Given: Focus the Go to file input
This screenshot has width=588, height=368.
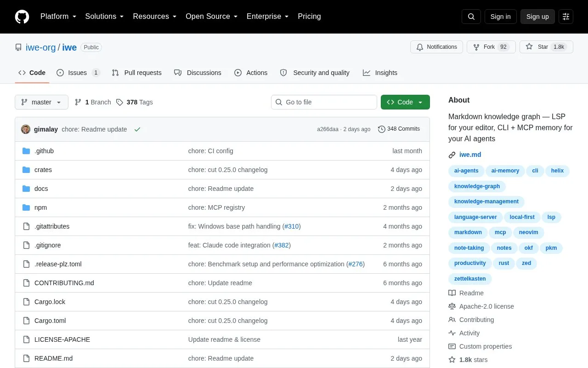Looking at the screenshot, I should (324, 102).
